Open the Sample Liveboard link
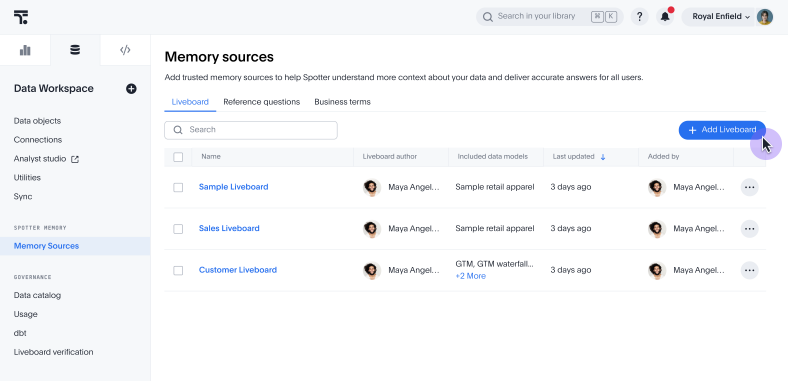Screen dimensions: 788x381 click(234, 187)
